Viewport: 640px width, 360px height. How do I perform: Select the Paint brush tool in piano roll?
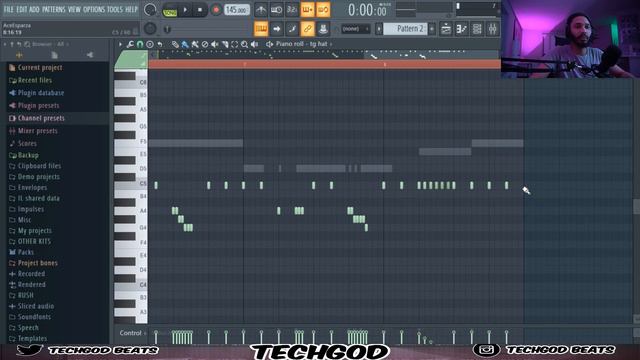pos(185,44)
